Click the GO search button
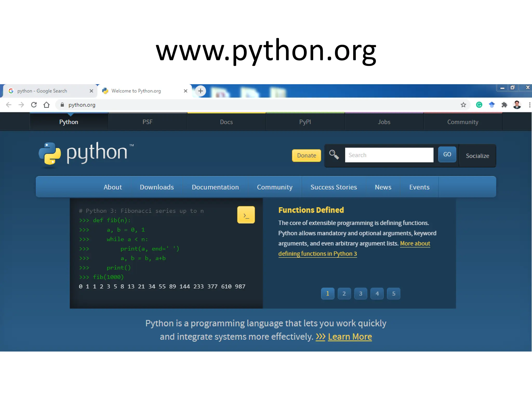Image resolution: width=532 pixels, height=399 pixels. 447,154
